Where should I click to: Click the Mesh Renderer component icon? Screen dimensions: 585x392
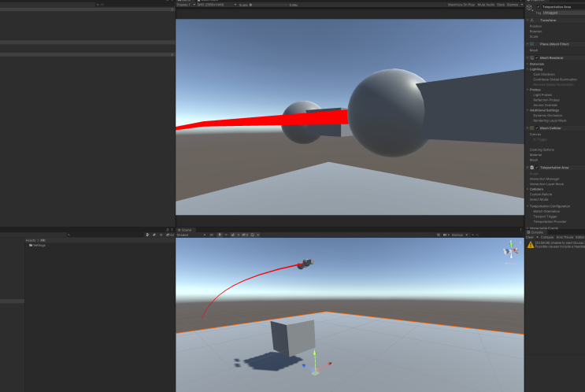click(x=532, y=57)
